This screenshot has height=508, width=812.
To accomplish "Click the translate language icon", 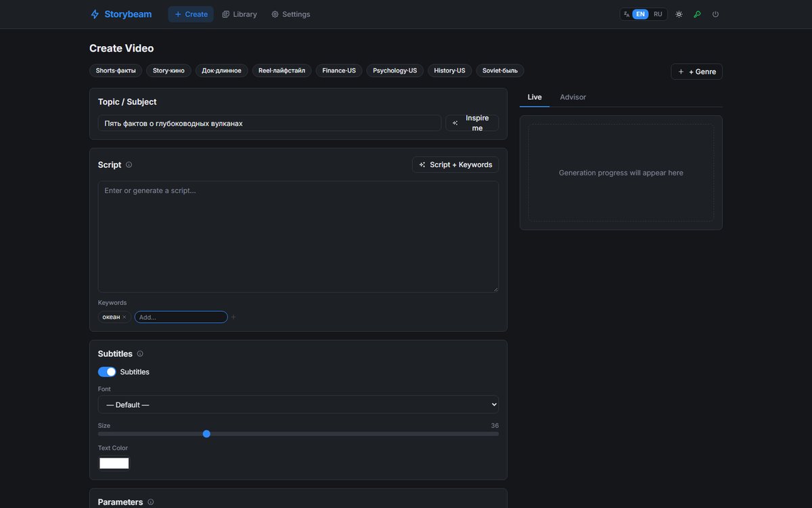I will 627,14.
